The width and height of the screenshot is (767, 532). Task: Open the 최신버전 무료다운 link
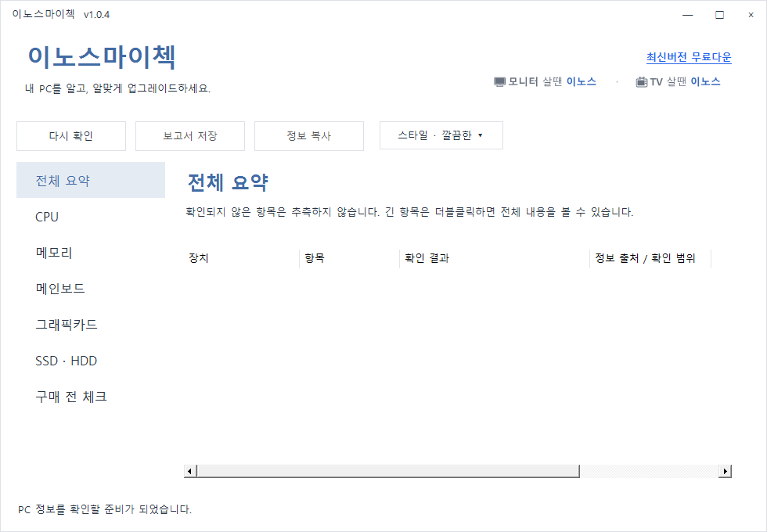[x=689, y=57]
